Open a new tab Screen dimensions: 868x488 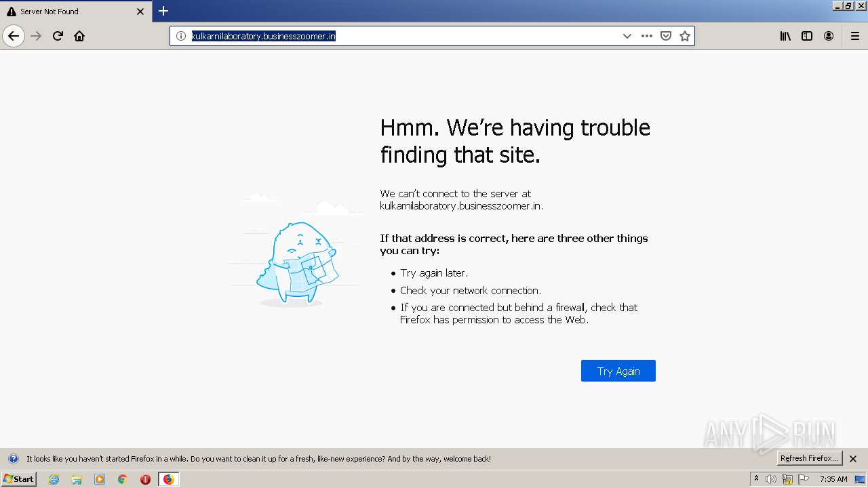(x=163, y=11)
